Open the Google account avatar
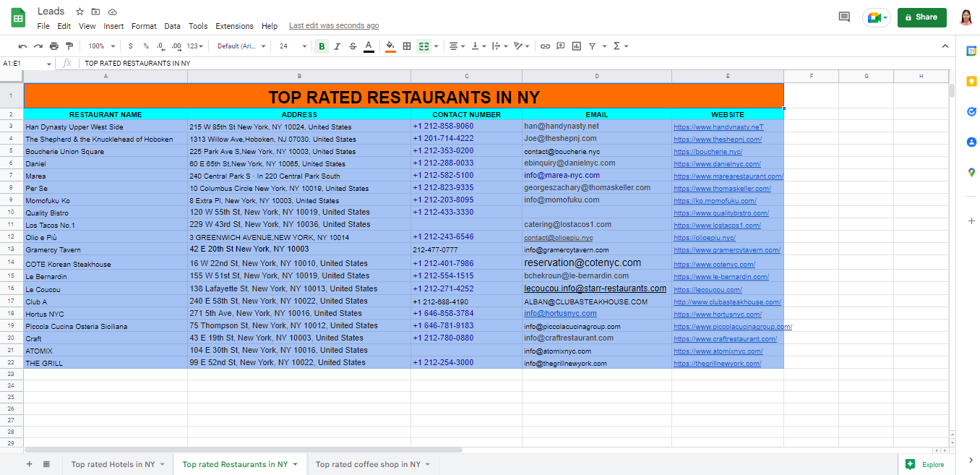Screen dimensions: 980x475 pyautogui.click(x=966, y=17)
